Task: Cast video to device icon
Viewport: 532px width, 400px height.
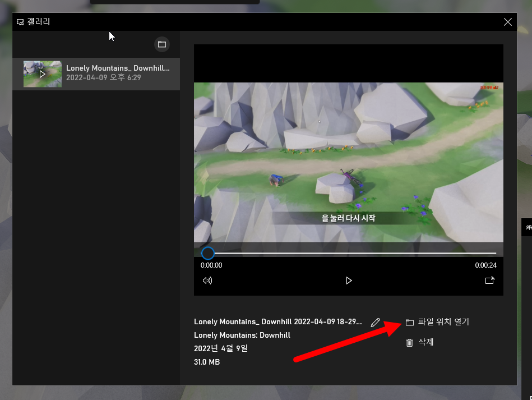Action: (x=489, y=281)
